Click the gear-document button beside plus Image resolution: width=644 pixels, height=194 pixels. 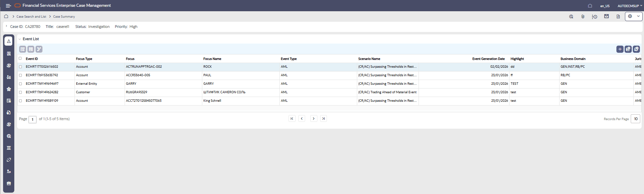(x=628, y=49)
